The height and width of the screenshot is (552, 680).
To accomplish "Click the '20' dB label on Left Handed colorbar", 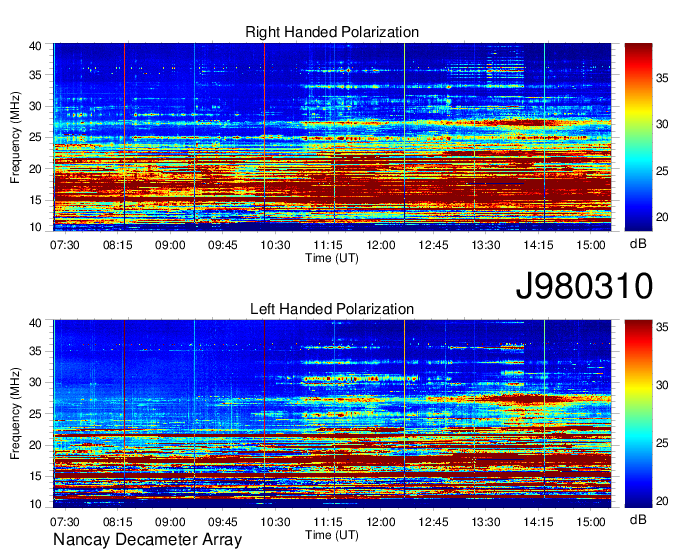I will coord(662,502).
